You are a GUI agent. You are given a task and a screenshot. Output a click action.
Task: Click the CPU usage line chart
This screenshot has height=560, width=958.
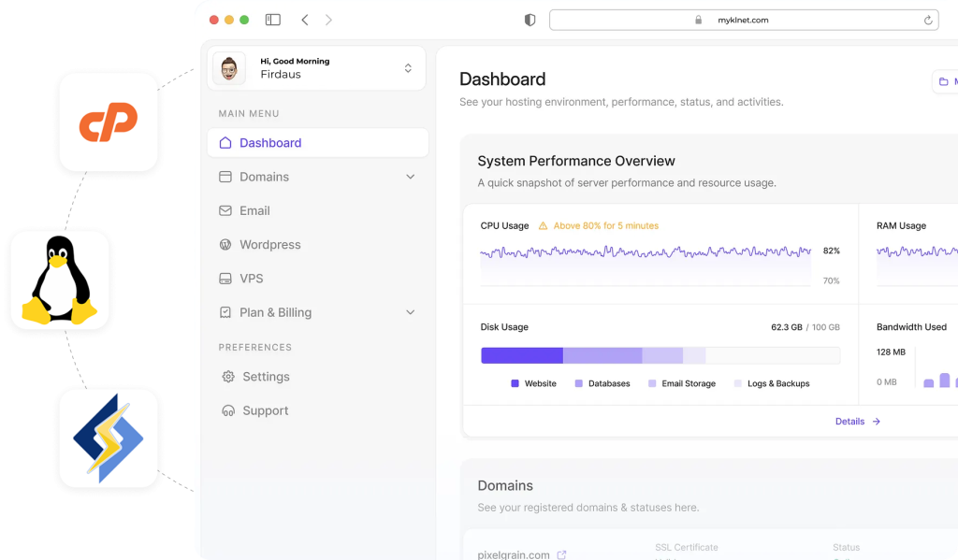[x=646, y=265]
